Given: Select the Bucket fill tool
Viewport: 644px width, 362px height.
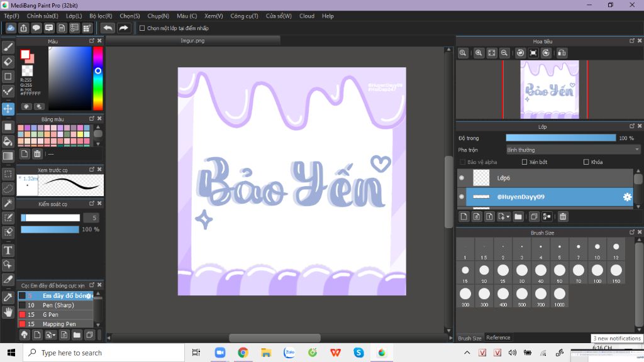Looking at the screenshot, I should pyautogui.click(x=8, y=141).
